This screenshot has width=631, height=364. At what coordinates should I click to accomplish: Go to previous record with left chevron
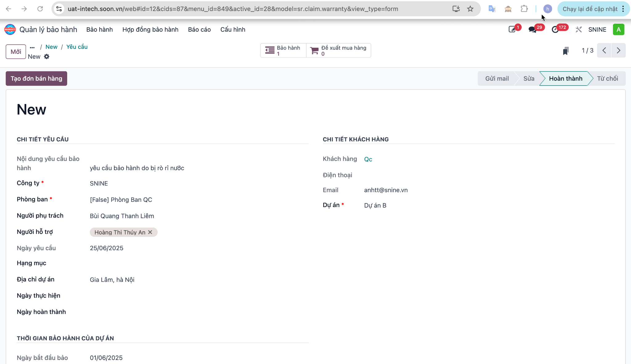604,50
